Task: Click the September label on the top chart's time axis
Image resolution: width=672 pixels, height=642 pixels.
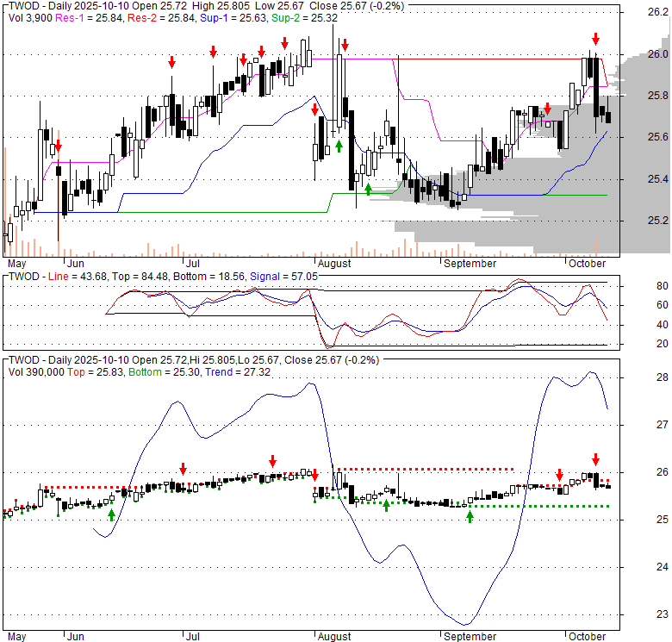Action: point(470,264)
